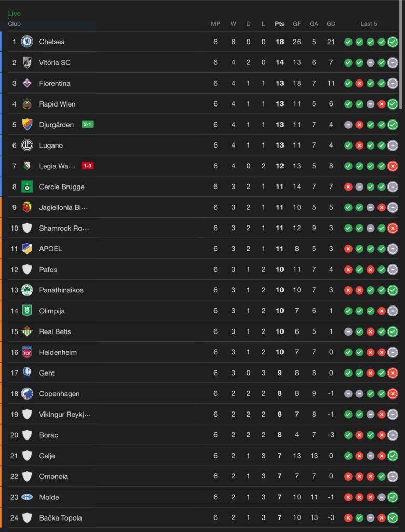This screenshot has height=532, width=405.
Task: Open Djurgården's live 3-1 score badge
Action: [88, 125]
